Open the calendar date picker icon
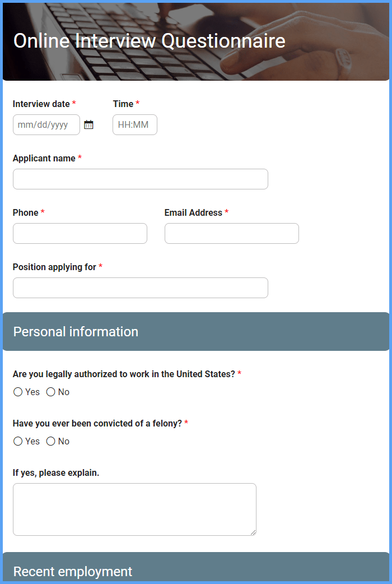This screenshot has height=584, width=392. (x=88, y=125)
